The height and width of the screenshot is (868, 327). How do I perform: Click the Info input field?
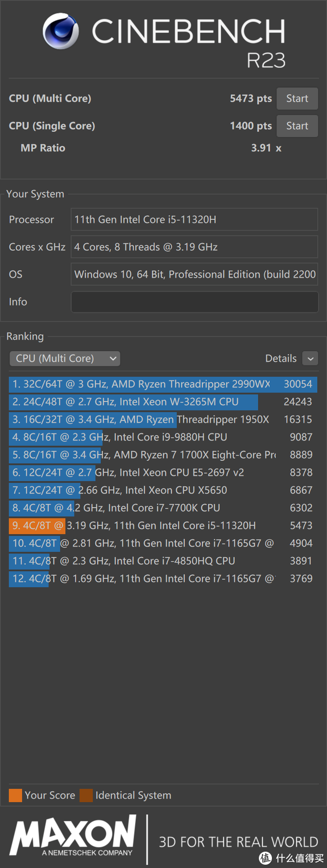click(195, 302)
